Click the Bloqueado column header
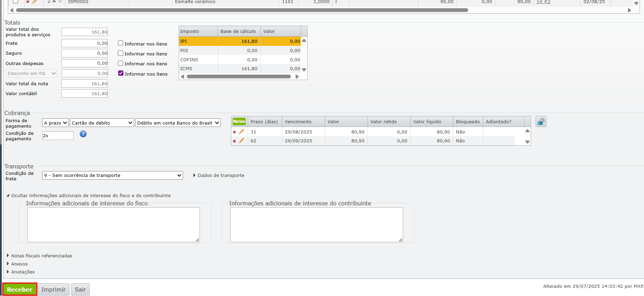This screenshot has width=644, height=296. point(468,121)
